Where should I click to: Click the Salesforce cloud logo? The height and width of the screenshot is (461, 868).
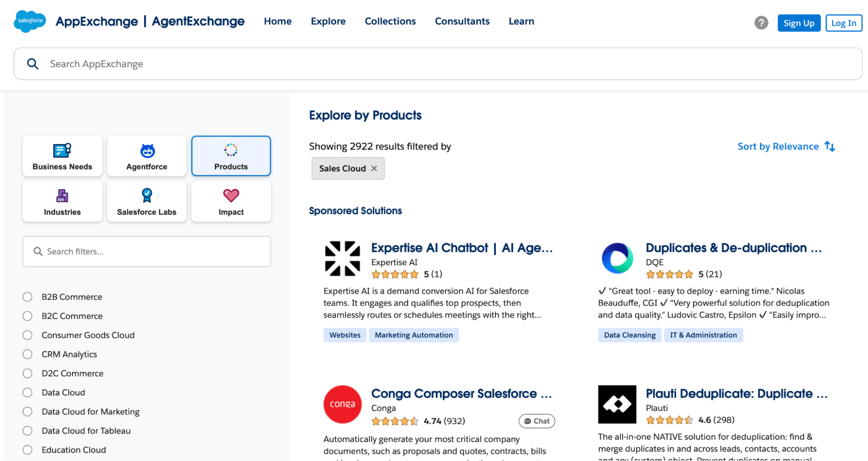coord(29,21)
